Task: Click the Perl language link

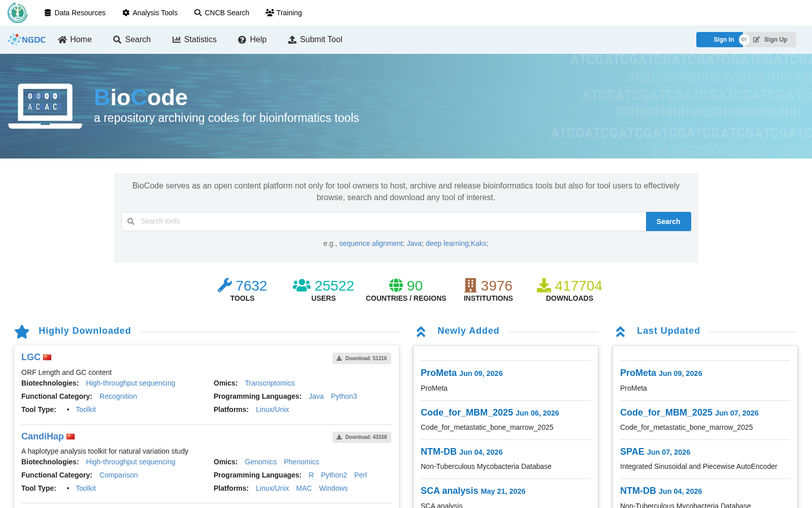Action: click(x=360, y=475)
